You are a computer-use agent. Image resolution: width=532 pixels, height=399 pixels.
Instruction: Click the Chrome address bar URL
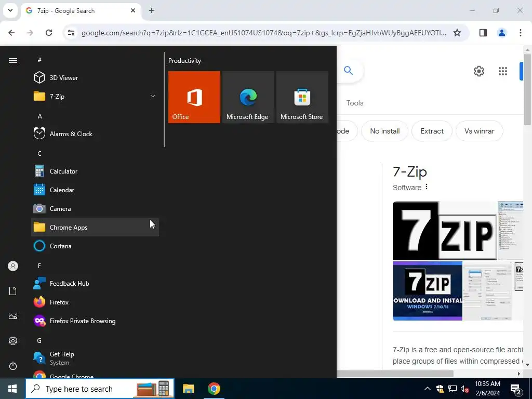click(x=263, y=33)
